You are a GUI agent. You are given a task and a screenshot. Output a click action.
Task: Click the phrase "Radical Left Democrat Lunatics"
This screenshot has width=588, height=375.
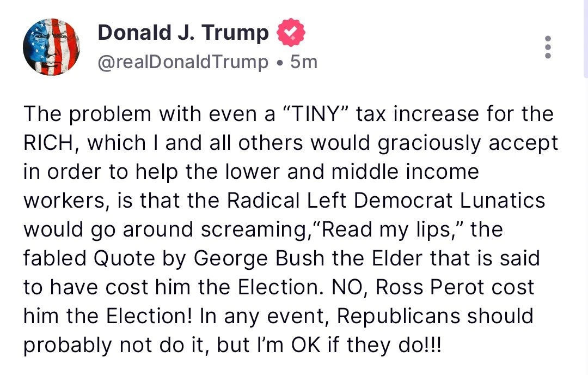pos(385,201)
